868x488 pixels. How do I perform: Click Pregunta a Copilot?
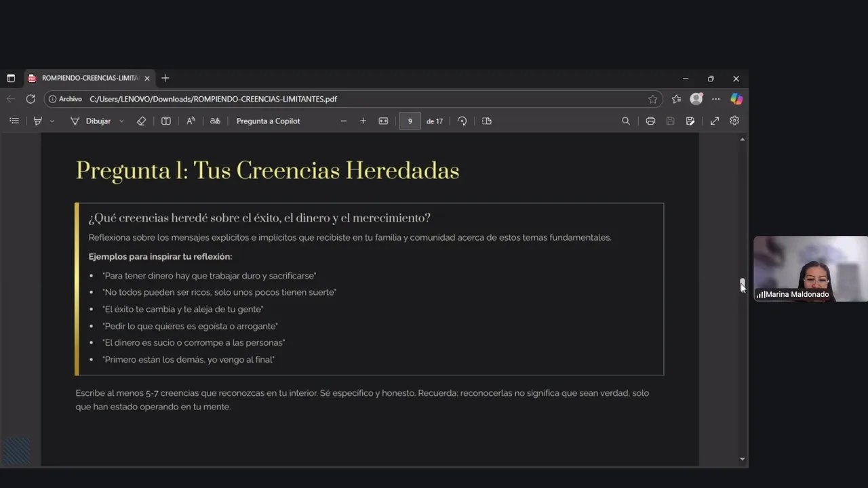[x=268, y=121]
